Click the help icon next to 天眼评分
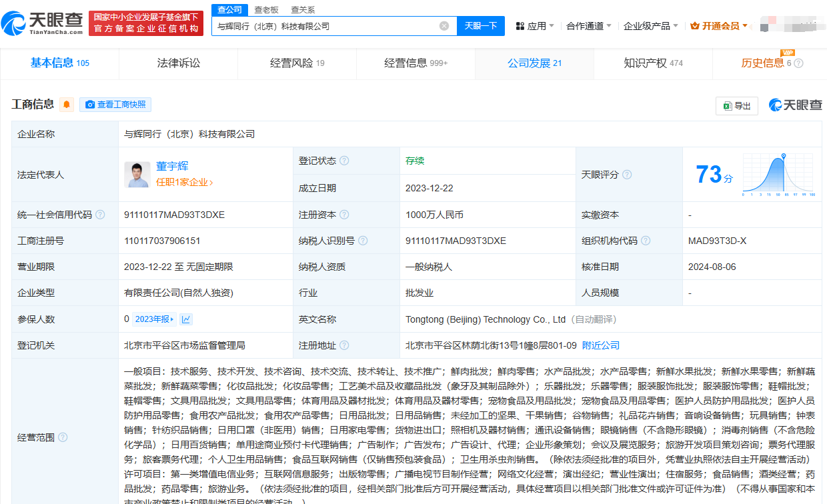The image size is (827, 504). [627, 175]
